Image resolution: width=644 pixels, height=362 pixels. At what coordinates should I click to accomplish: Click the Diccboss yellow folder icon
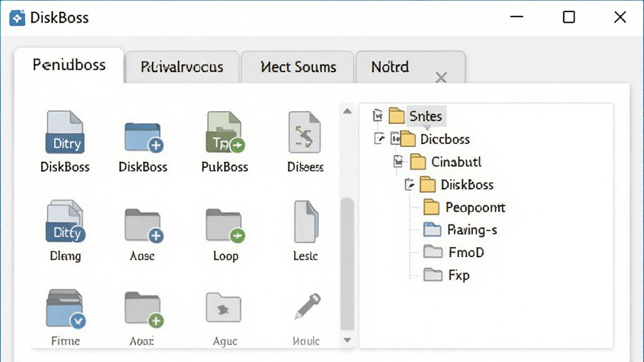[408, 139]
